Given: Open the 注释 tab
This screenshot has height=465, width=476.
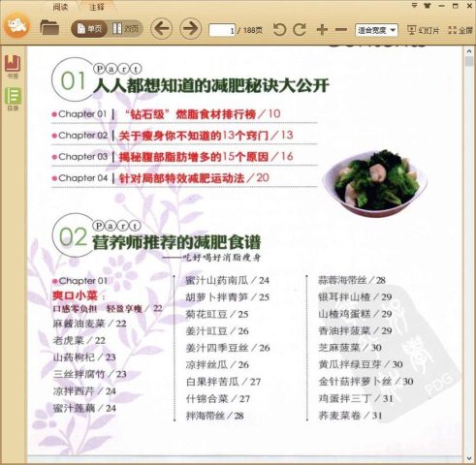Looking at the screenshot, I should pyautogui.click(x=96, y=7).
